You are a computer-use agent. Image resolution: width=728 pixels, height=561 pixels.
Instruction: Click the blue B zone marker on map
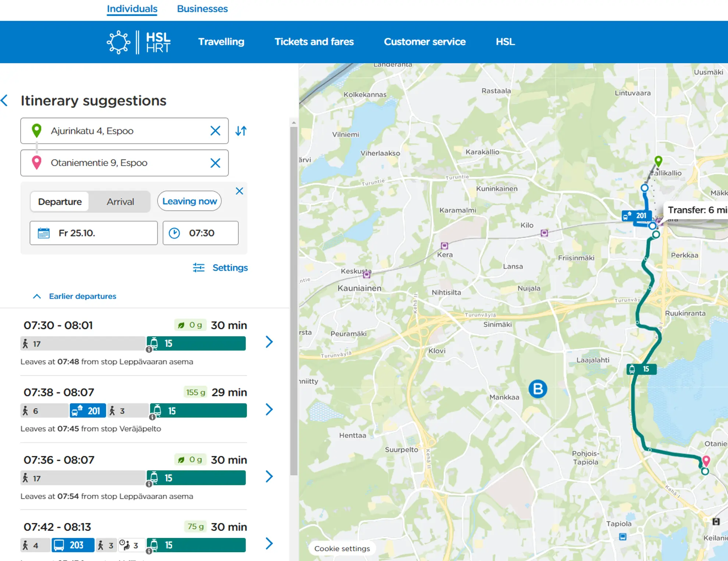pyautogui.click(x=538, y=389)
